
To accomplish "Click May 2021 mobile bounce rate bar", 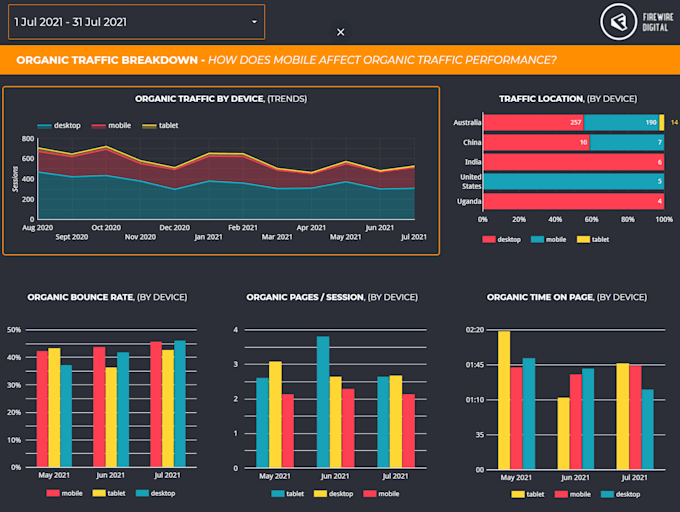I will pos(42,409).
